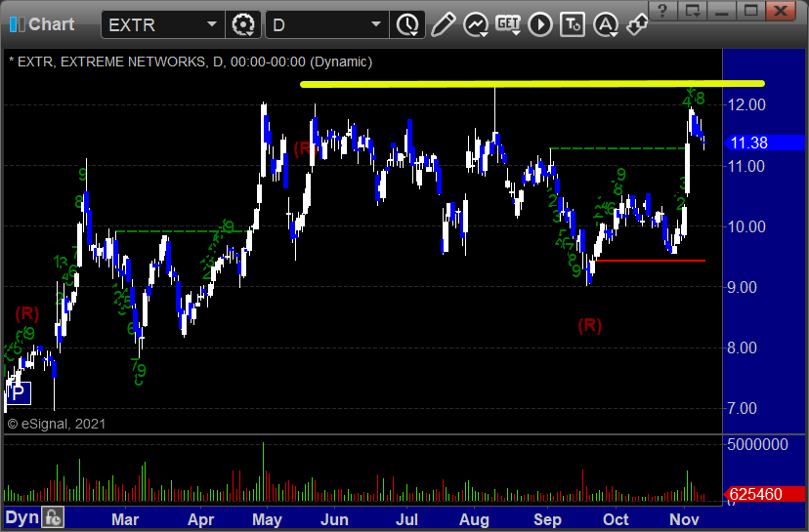Image resolution: width=809 pixels, height=532 pixels.
Task: Click the green dashed line near September
Action: (617, 148)
